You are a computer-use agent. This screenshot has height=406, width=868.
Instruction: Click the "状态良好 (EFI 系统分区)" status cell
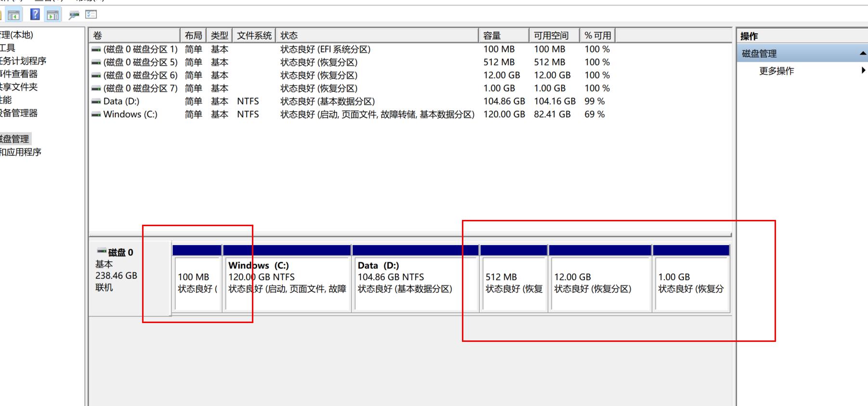pos(326,49)
